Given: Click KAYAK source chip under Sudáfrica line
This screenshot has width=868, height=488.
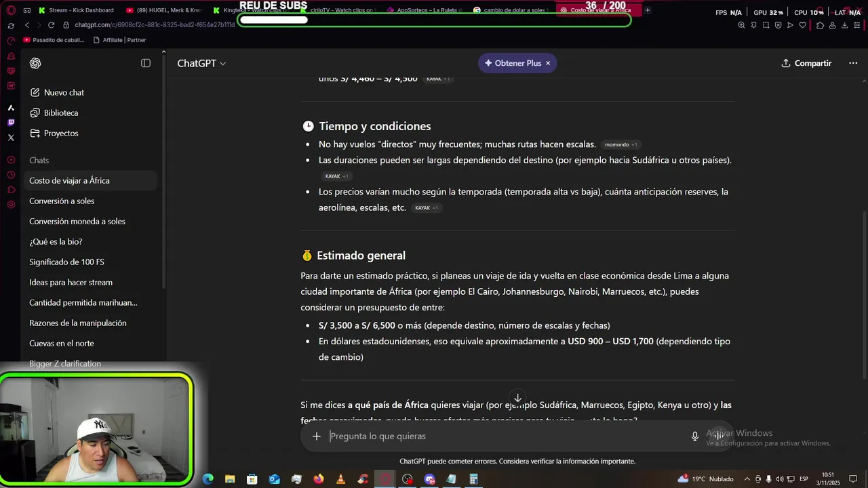Looking at the screenshot, I should pos(336,176).
